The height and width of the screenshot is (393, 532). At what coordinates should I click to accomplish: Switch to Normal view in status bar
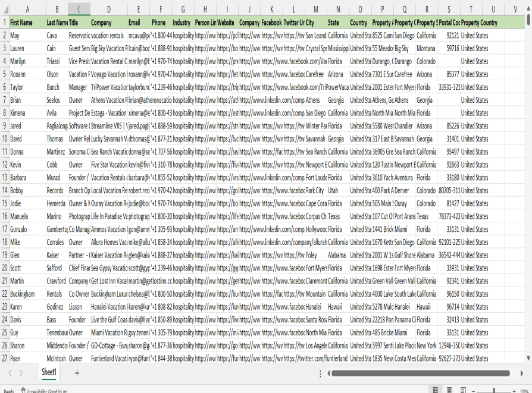coord(436,390)
